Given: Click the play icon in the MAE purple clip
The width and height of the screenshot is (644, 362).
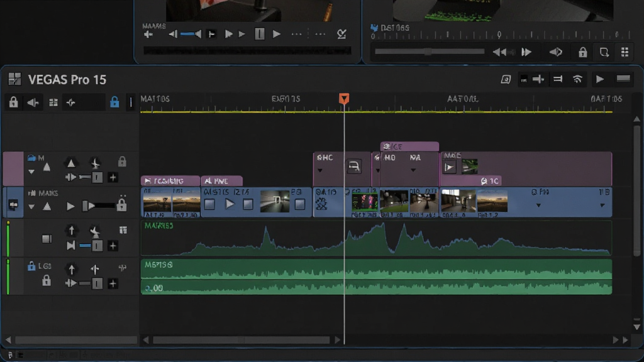Looking at the screenshot, I should (x=449, y=167).
